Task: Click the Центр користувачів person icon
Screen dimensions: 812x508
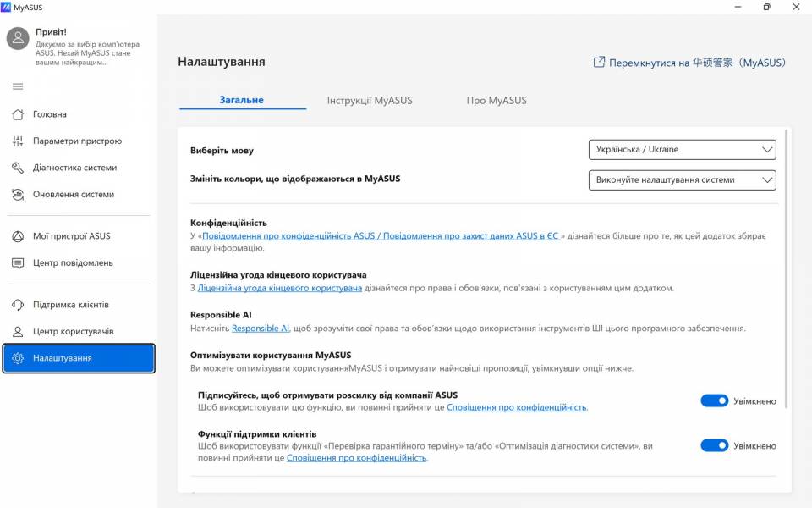Action: pos(18,331)
